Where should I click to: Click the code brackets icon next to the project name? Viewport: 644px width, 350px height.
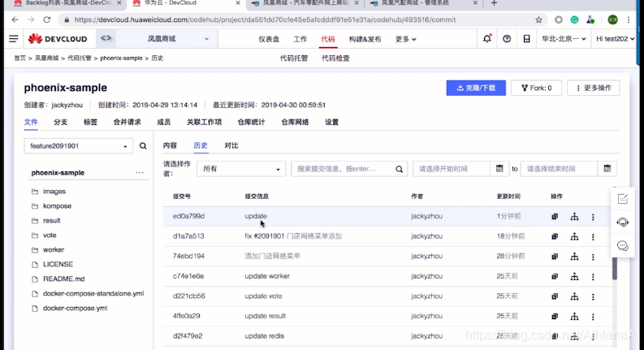106,38
